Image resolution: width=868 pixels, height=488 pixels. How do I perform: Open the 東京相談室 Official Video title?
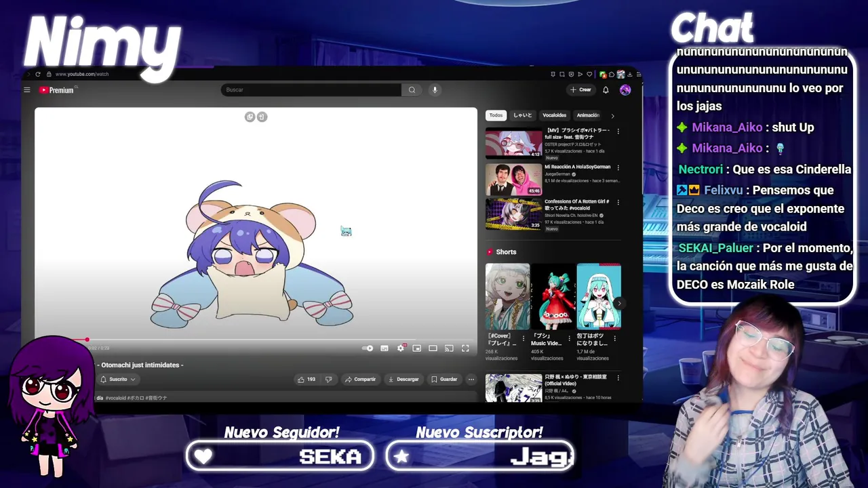[x=575, y=380]
